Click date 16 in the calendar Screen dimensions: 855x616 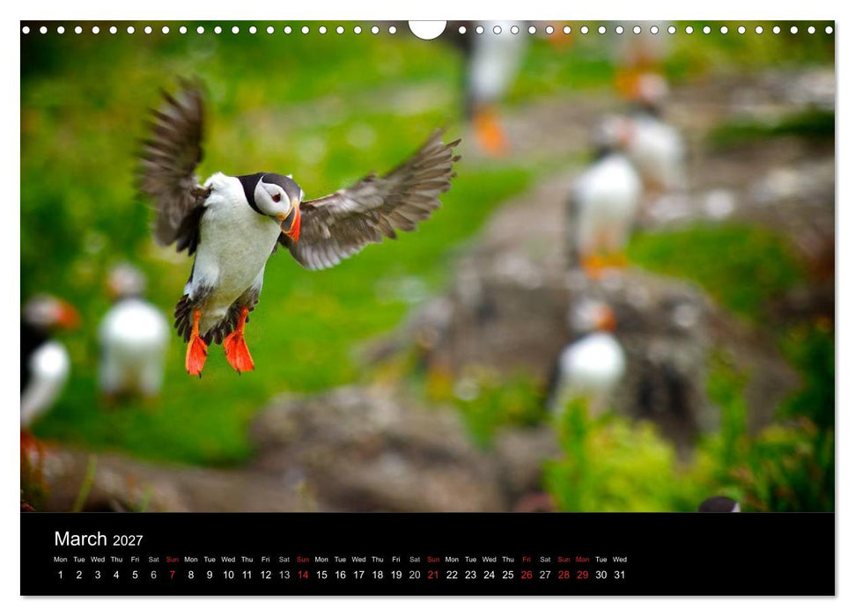[x=340, y=575]
